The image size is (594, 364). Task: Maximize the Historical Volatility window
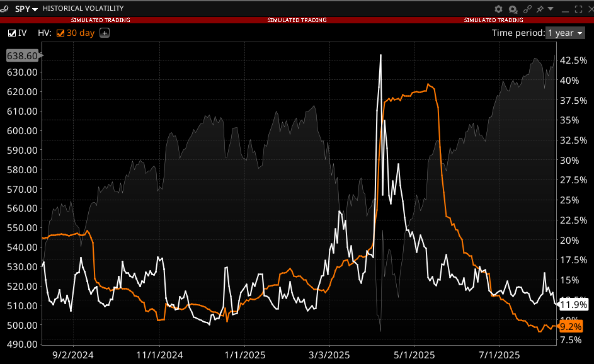578,9
